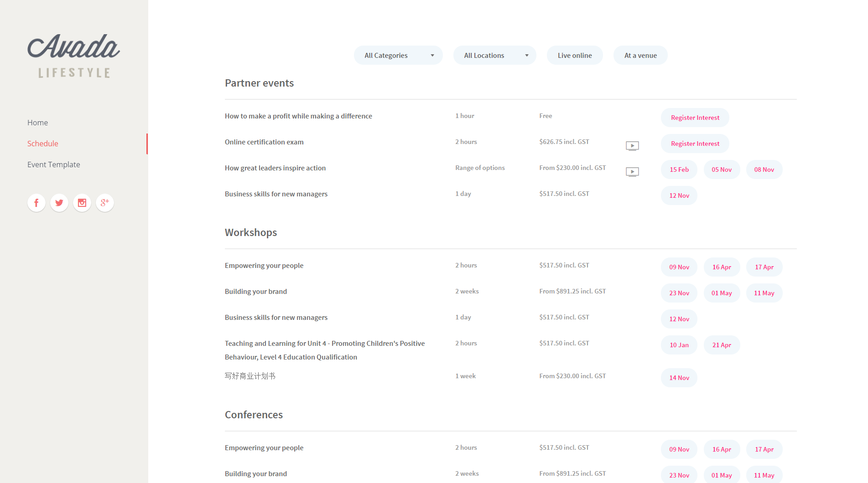Image resolution: width=868 pixels, height=483 pixels.
Task: Open the Facebook social icon
Action: [x=36, y=203]
